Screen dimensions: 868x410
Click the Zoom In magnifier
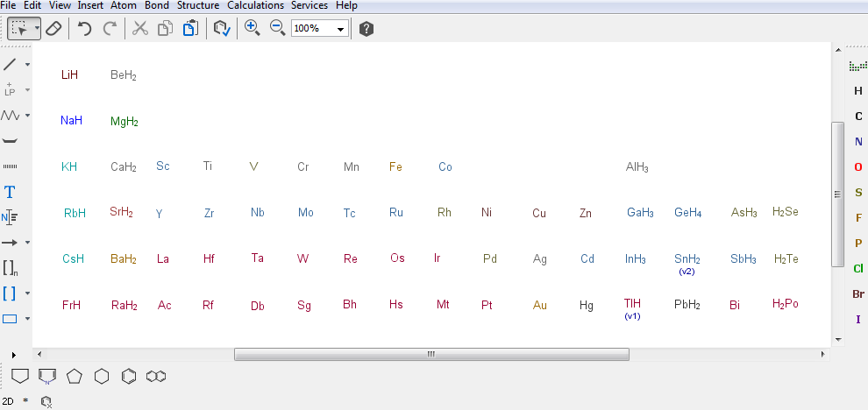tap(253, 28)
